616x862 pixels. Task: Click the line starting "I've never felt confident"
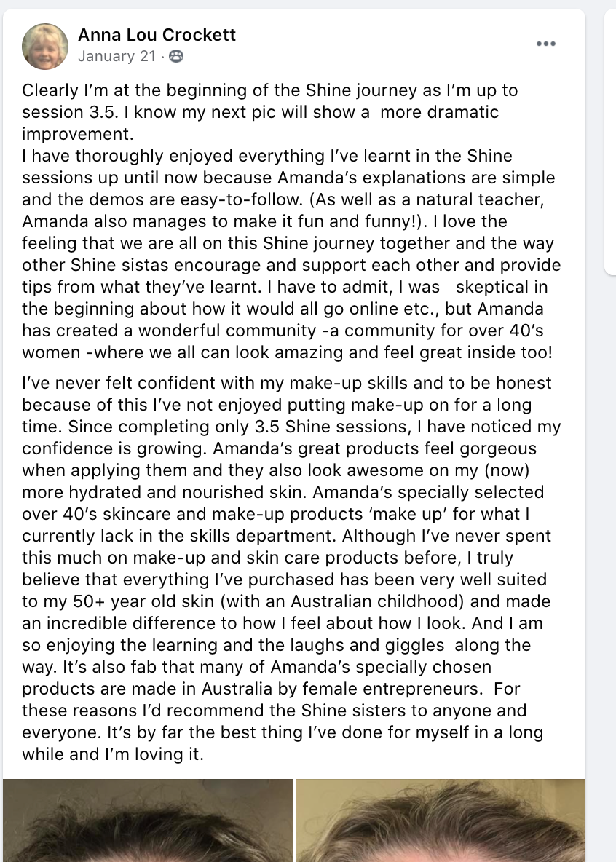146,383
